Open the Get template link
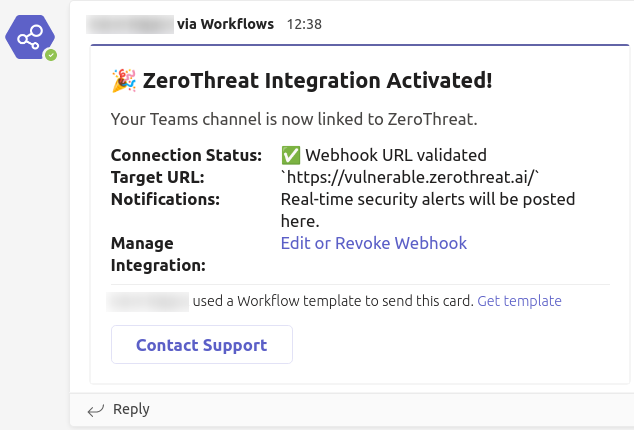The width and height of the screenshot is (634, 430). [519, 301]
